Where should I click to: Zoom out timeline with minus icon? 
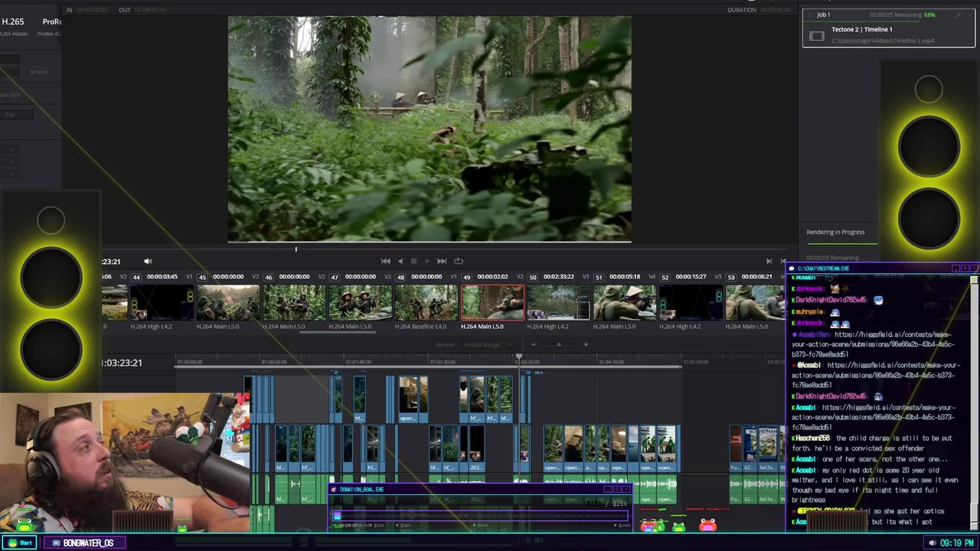click(534, 344)
